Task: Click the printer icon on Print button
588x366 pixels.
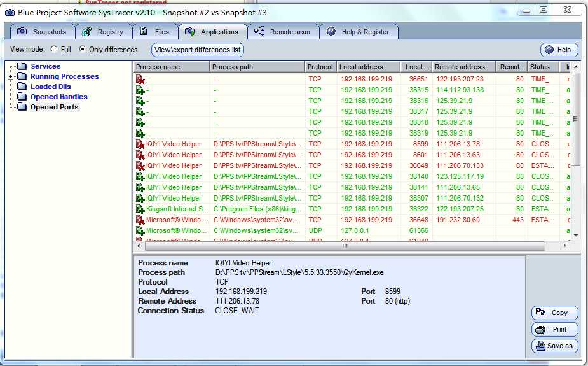Action: click(x=540, y=329)
